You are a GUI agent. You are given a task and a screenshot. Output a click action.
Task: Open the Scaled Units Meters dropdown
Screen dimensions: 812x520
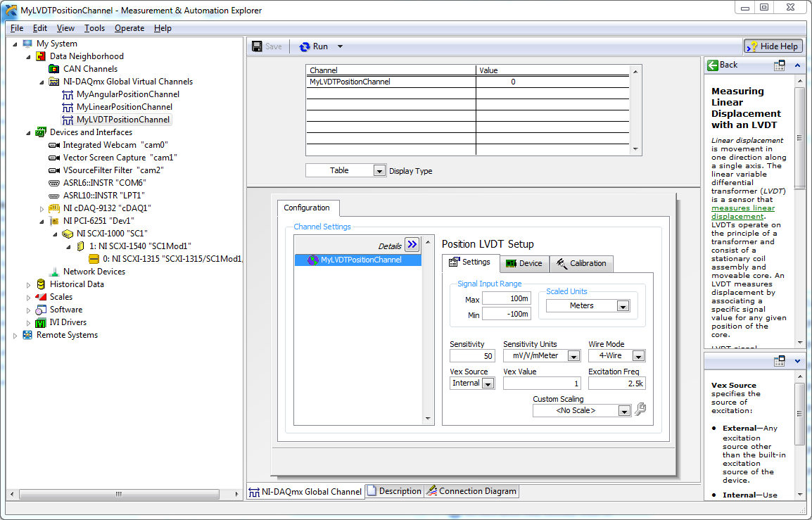[623, 306]
